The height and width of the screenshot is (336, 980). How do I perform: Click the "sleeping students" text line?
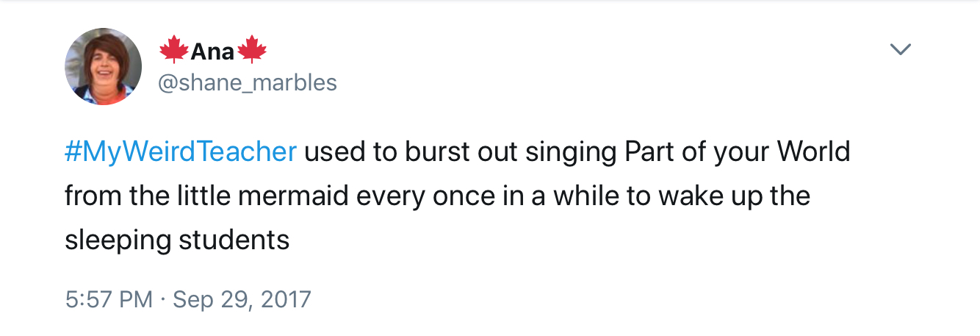(x=177, y=240)
